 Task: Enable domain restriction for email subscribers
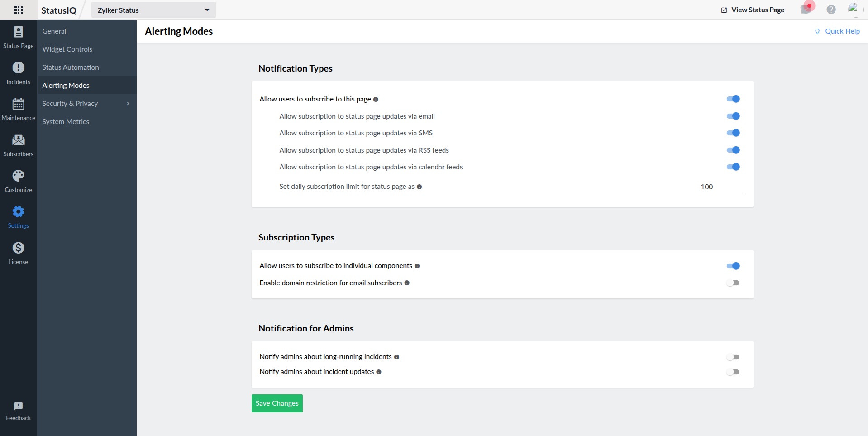click(x=733, y=283)
